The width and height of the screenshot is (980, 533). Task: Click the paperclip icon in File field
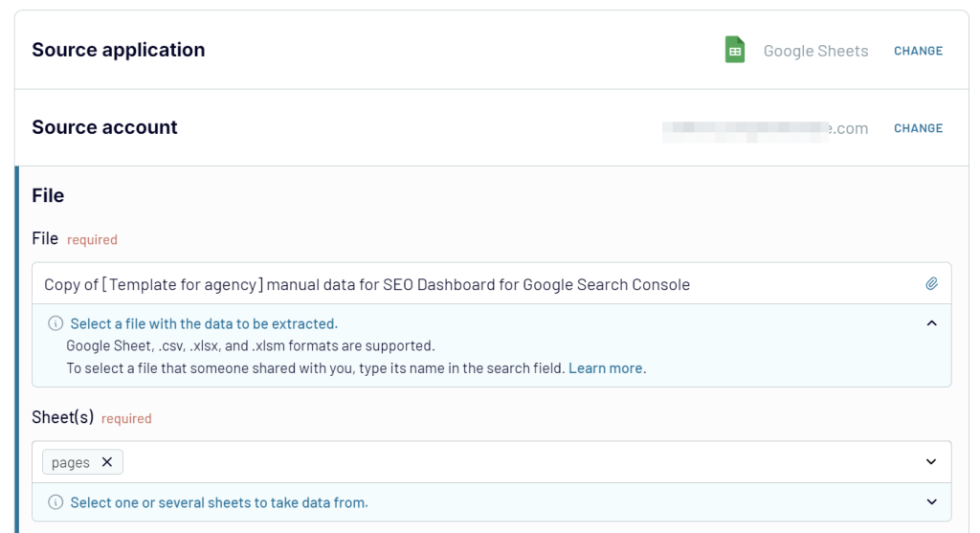tap(931, 283)
